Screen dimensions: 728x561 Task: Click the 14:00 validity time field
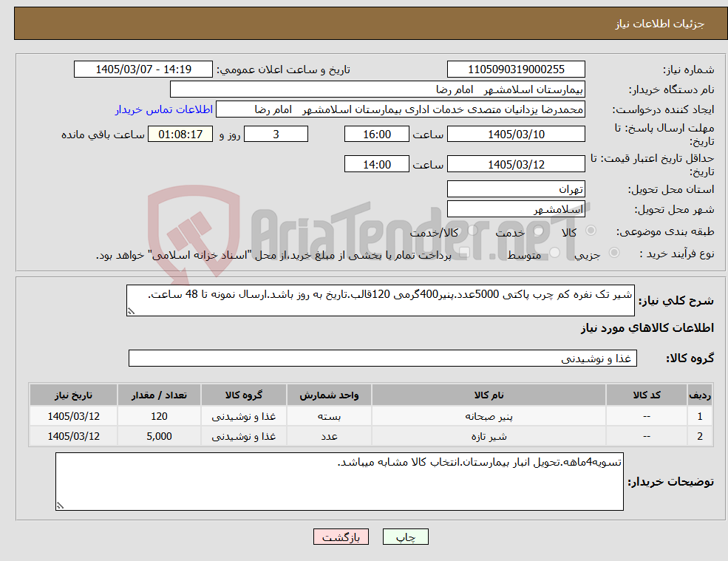click(x=376, y=164)
